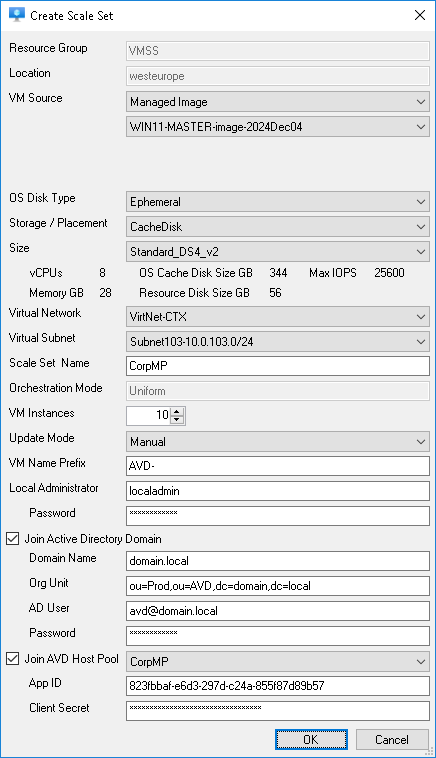
Task: Close the Create Scale Set dialog
Action: click(420, 15)
